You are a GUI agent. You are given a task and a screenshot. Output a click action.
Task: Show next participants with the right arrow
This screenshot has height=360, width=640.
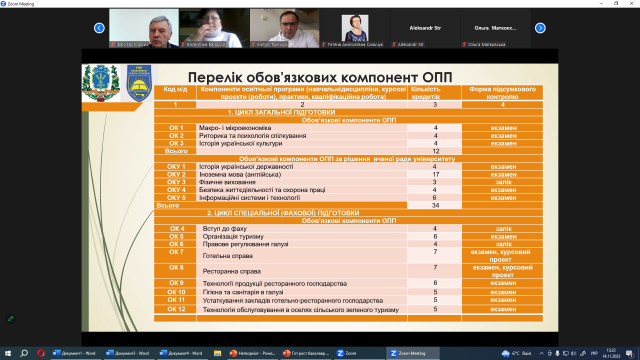[x=540, y=28]
